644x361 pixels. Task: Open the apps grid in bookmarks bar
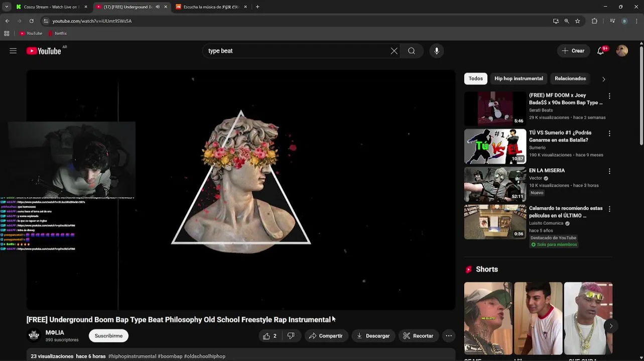coord(7,34)
